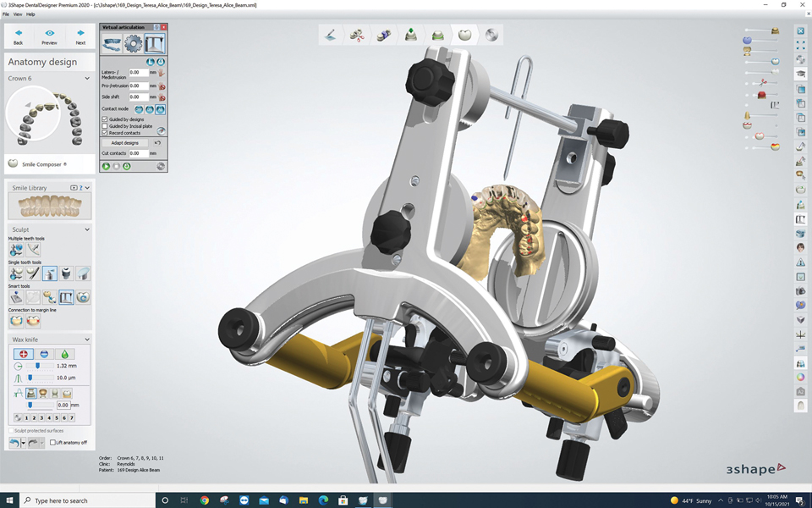
Task: Select the green droplet smooth tool
Action: (x=64, y=353)
